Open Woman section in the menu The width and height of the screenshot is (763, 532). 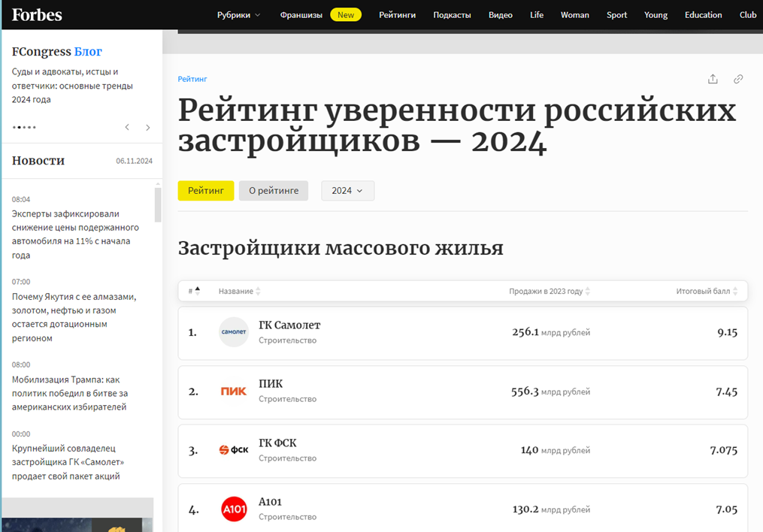click(574, 15)
